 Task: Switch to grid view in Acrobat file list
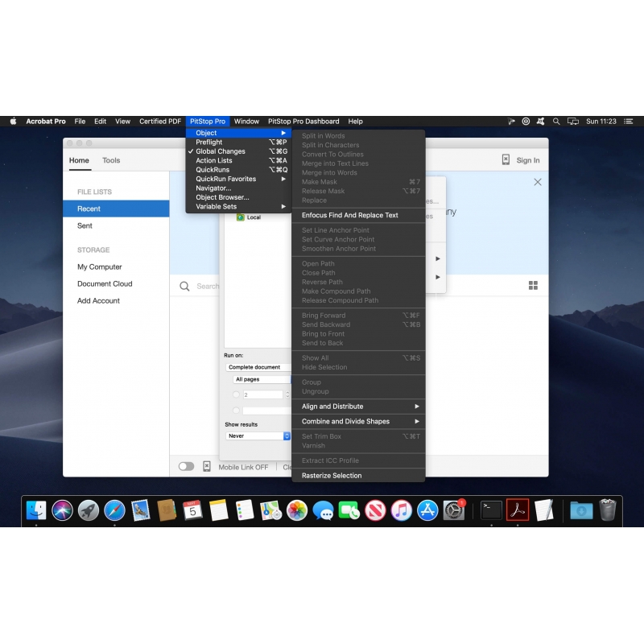point(533,286)
